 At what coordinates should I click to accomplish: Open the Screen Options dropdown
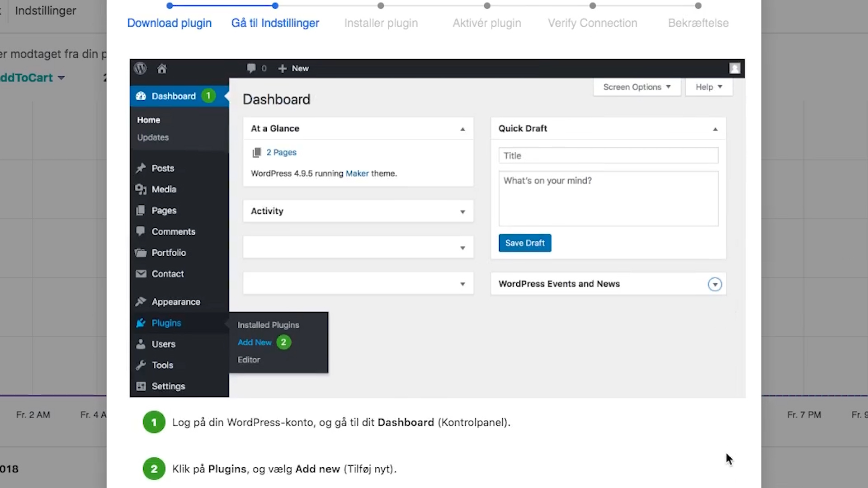coord(637,87)
